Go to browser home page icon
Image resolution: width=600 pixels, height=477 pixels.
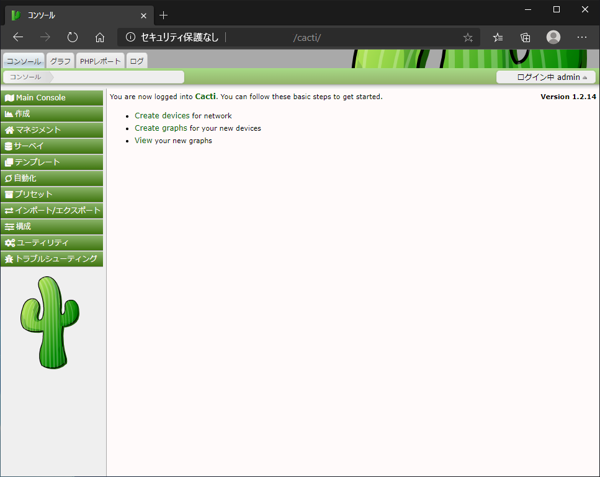click(x=100, y=37)
